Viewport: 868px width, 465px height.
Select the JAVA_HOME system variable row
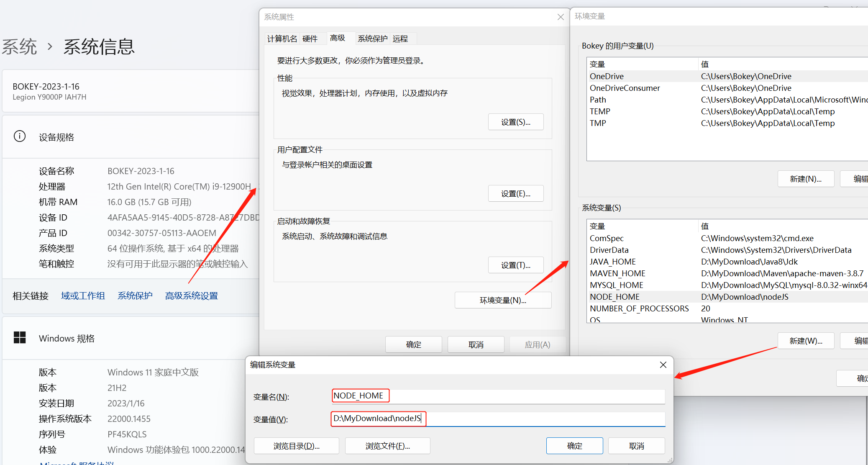[x=613, y=262]
